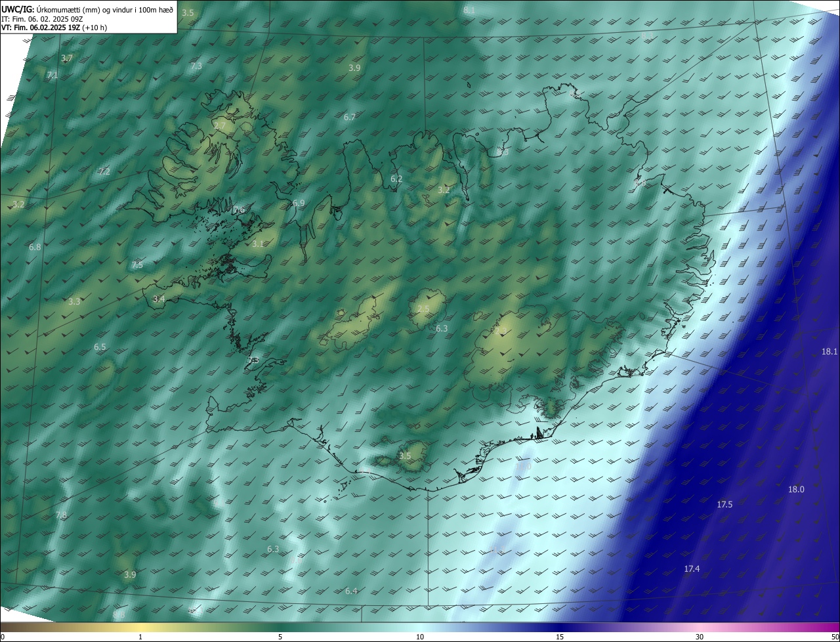Image resolution: width=840 pixels, height=642 pixels.
Task: Click the 6.7 value label on the map
Action: [x=350, y=117]
